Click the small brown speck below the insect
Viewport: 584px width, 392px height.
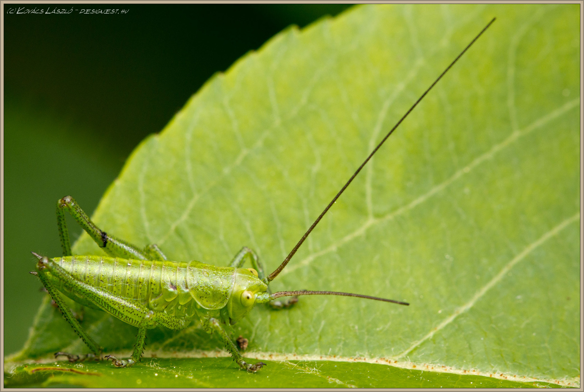[242, 343]
